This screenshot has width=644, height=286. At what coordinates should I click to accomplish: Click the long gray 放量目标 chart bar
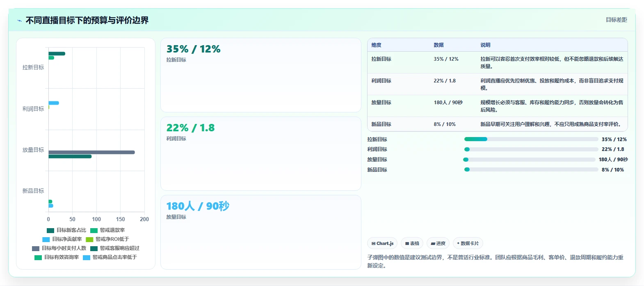pos(91,152)
